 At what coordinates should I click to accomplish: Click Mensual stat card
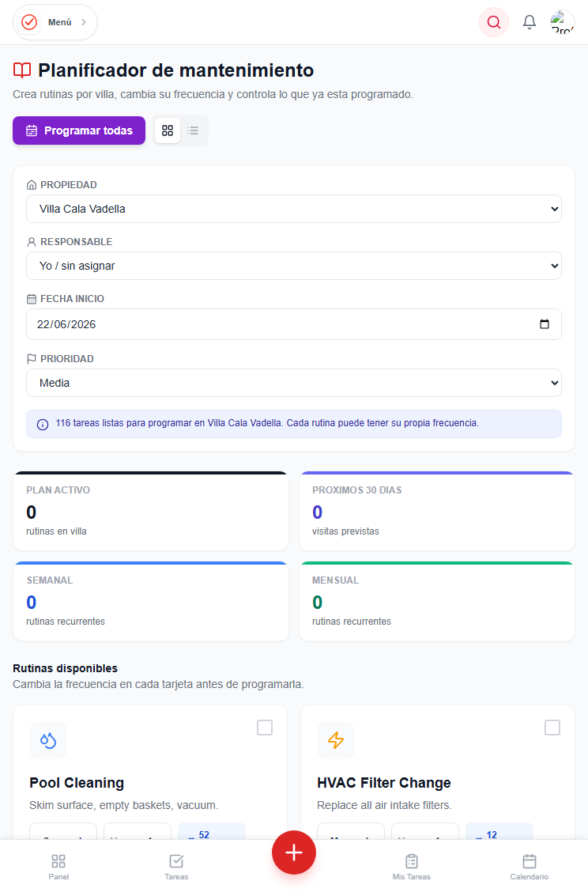(437, 601)
